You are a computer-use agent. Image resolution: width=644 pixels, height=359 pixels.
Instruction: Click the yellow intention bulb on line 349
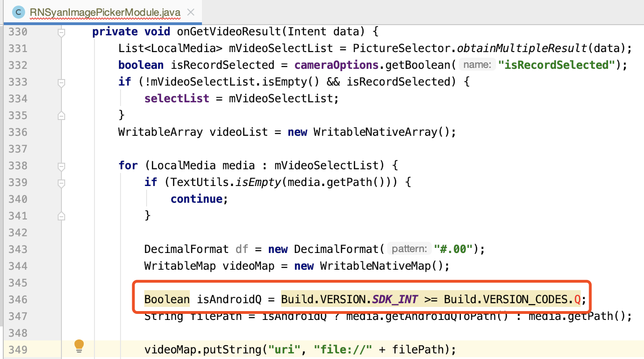(x=79, y=346)
